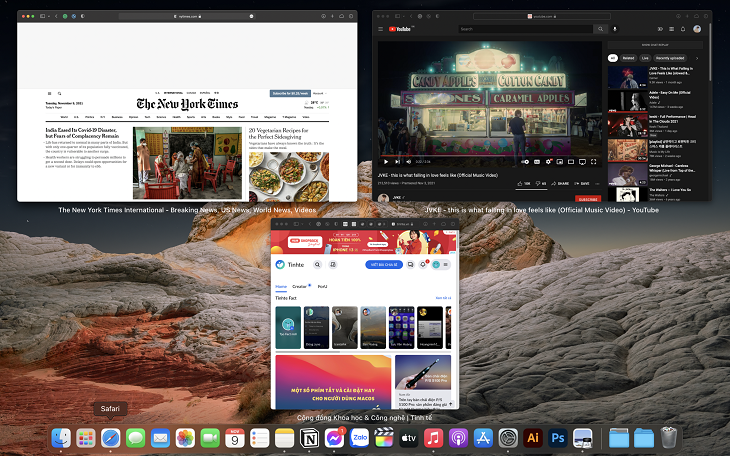Screen dimensions: 730x456
Task: Play the JVKE video
Action: 386,162
